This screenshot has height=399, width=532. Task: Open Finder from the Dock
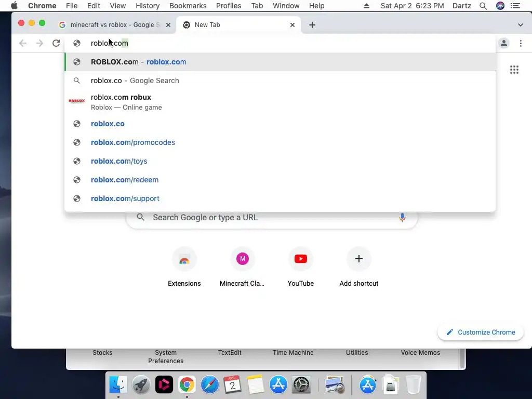[118, 384]
